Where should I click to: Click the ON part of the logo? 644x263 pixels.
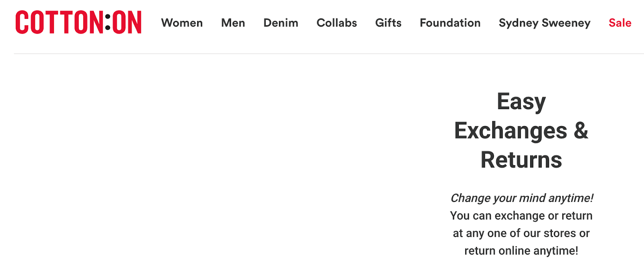(x=127, y=23)
